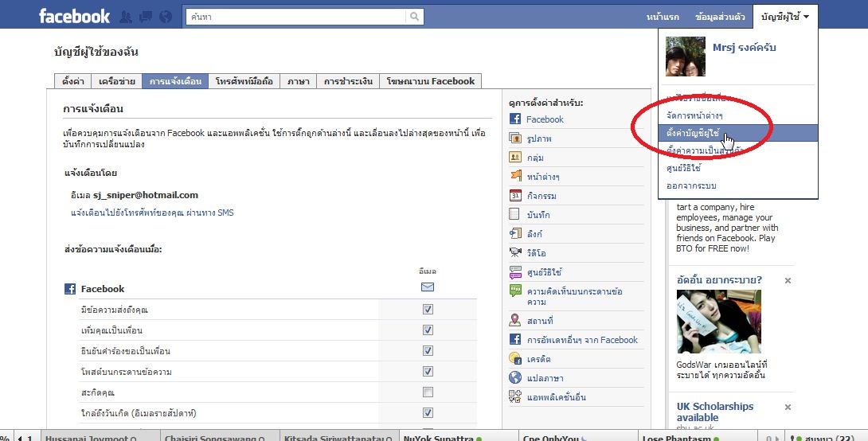Click the Facebook logo

(x=74, y=16)
